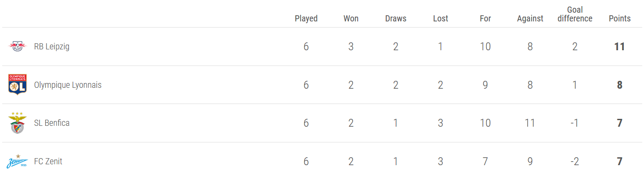Click the Played column header
This screenshot has width=644, height=180.
[x=306, y=18]
